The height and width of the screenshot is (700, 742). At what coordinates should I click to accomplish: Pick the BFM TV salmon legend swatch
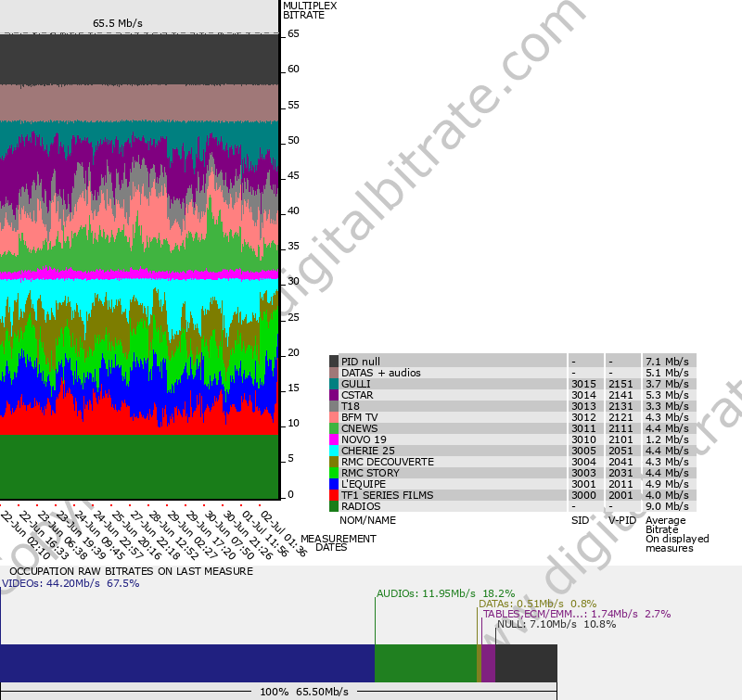tap(334, 417)
